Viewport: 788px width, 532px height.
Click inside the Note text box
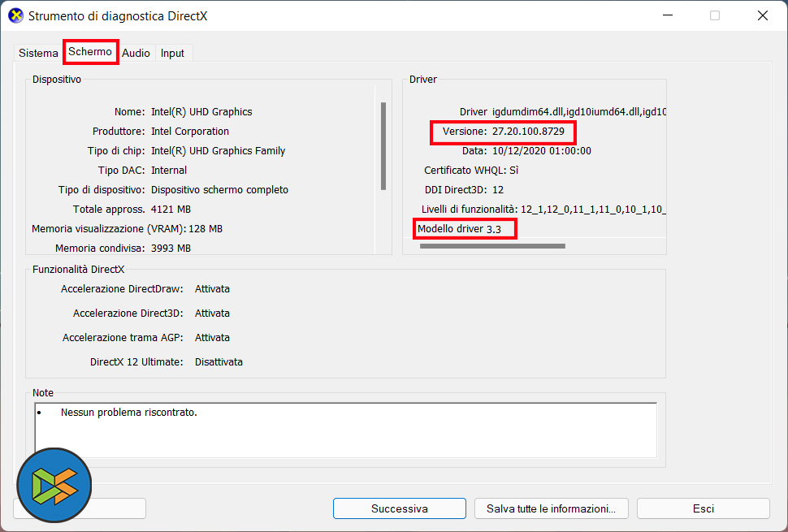(x=346, y=430)
